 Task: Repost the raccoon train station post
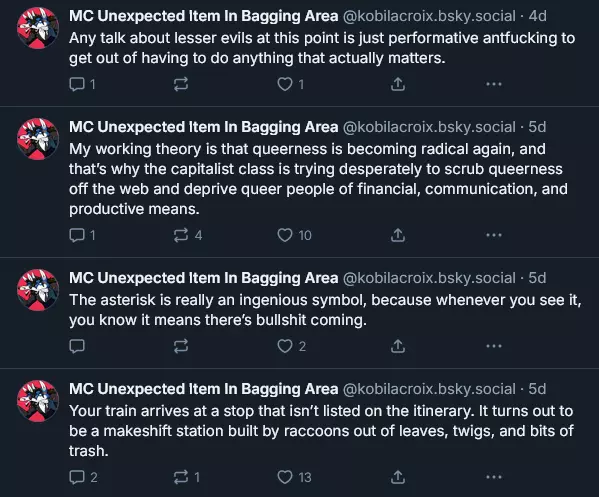coord(186,477)
